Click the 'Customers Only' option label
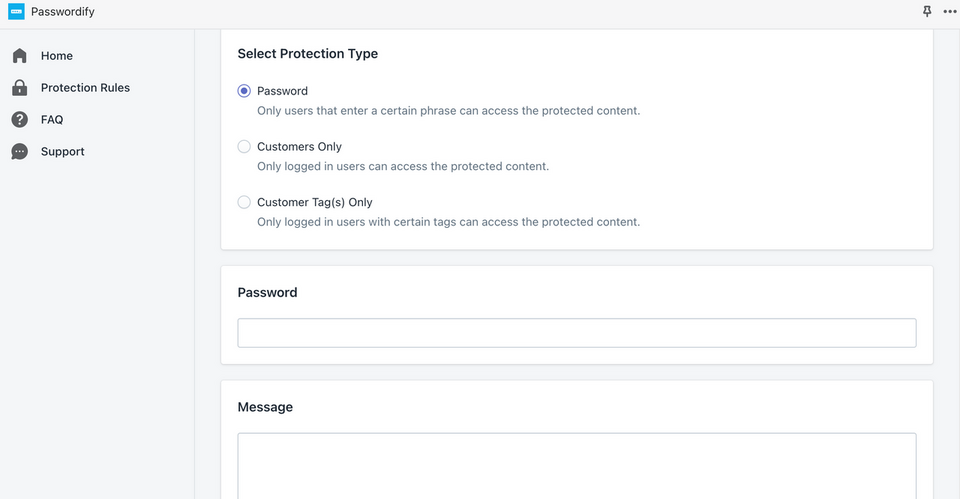Screen dimensions: 960x499 tap(299, 146)
